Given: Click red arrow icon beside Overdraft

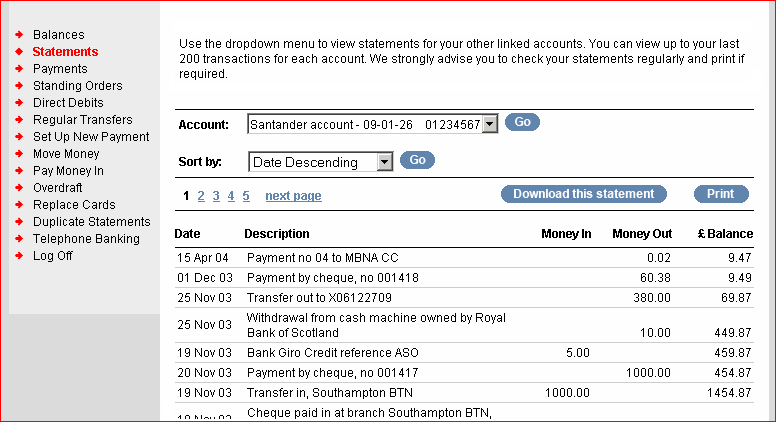Looking at the screenshot, I should (x=19, y=188).
